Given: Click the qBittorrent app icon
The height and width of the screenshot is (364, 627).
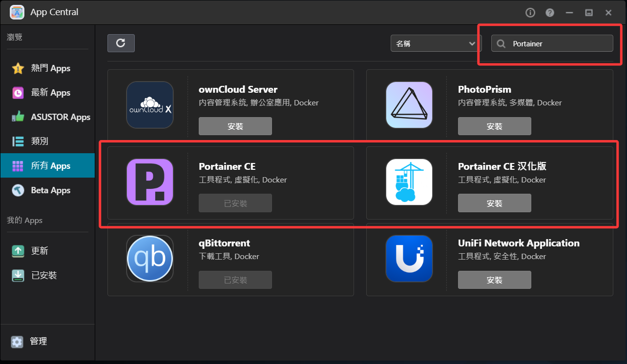Looking at the screenshot, I should [150, 259].
